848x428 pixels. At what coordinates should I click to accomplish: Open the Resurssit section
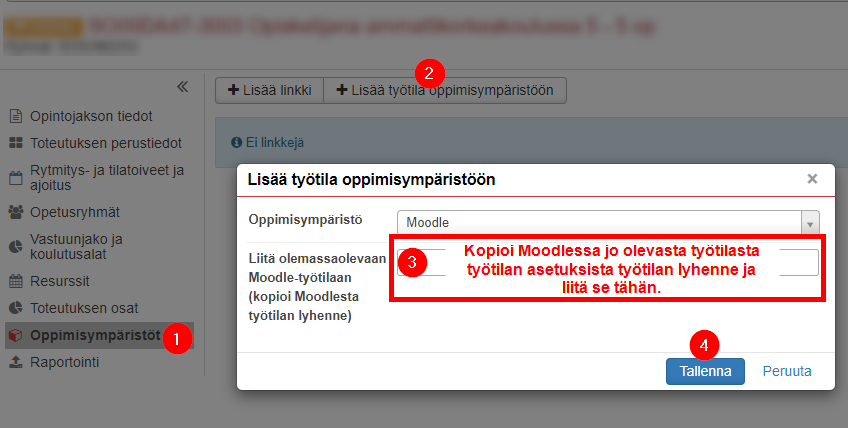click(59, 281)
